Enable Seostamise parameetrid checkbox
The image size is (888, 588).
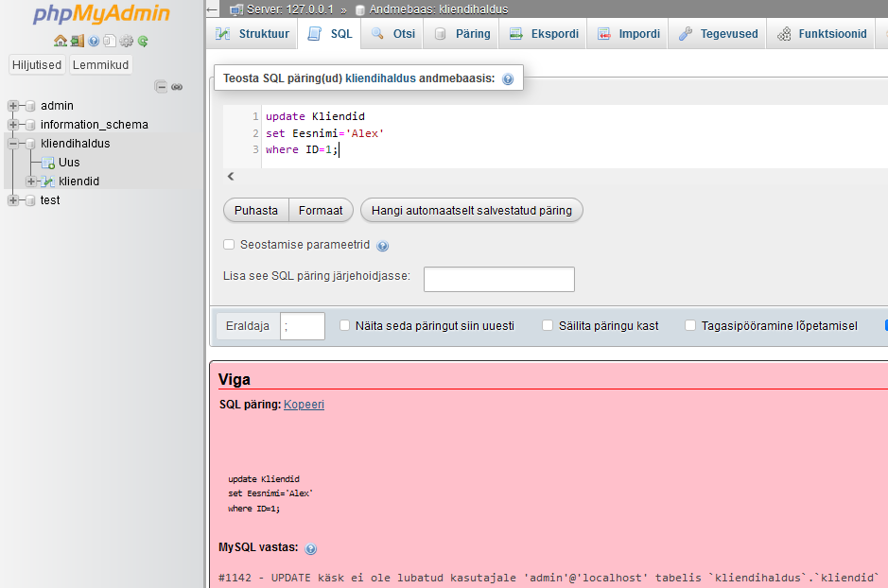[x=229, y=245]
